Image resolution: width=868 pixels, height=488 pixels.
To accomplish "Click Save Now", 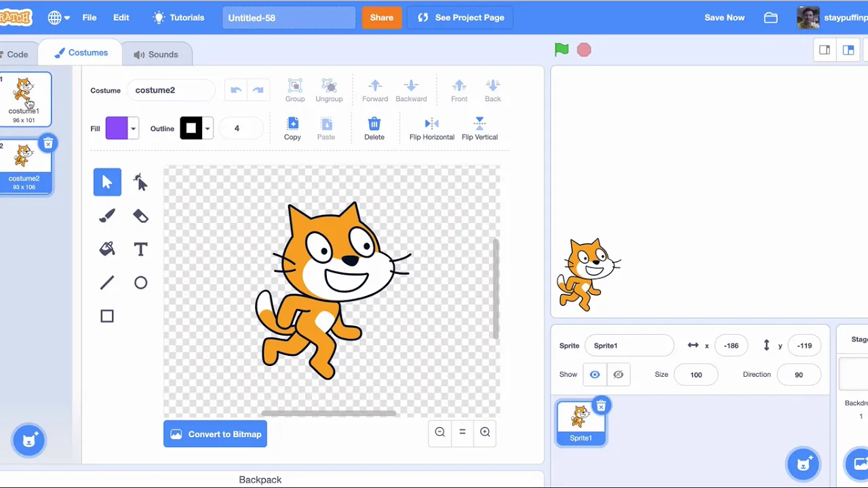I will [x=724, y=18].
